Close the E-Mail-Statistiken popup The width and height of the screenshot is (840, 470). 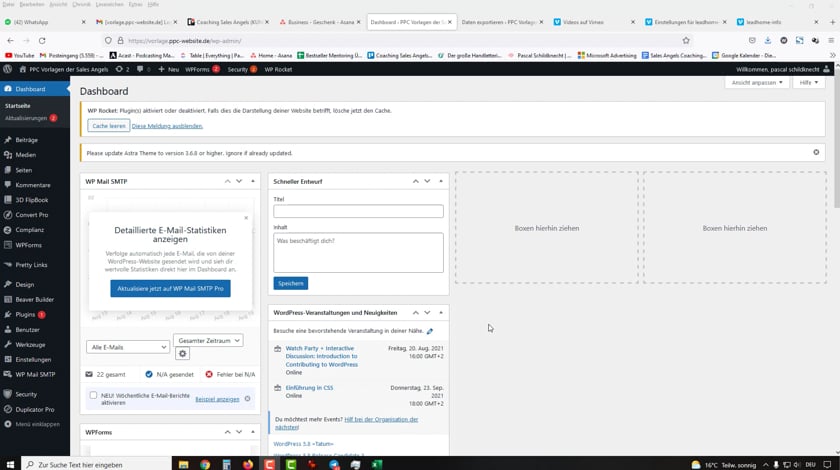click(x=246, y=218)
